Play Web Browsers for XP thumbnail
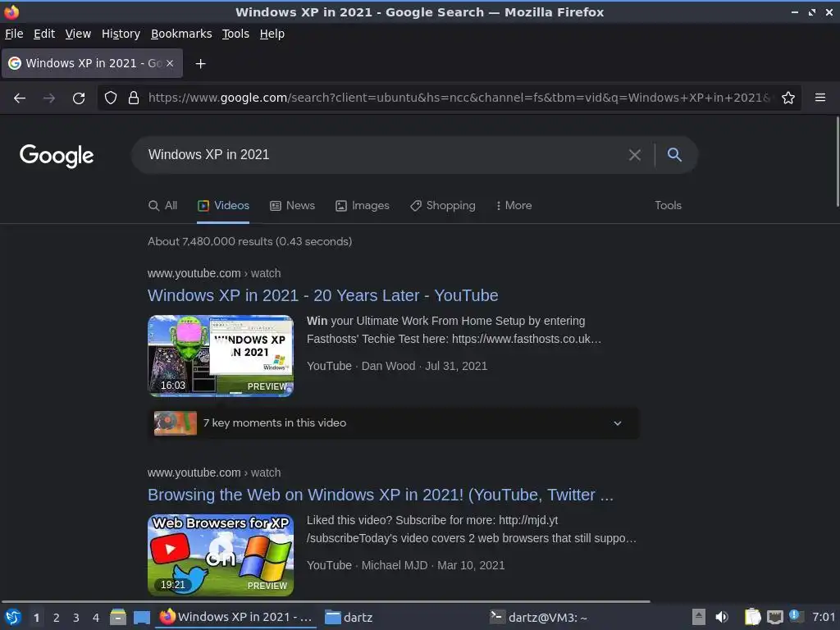This screenshot has height=630, width=840. click(x=221, y=555)
